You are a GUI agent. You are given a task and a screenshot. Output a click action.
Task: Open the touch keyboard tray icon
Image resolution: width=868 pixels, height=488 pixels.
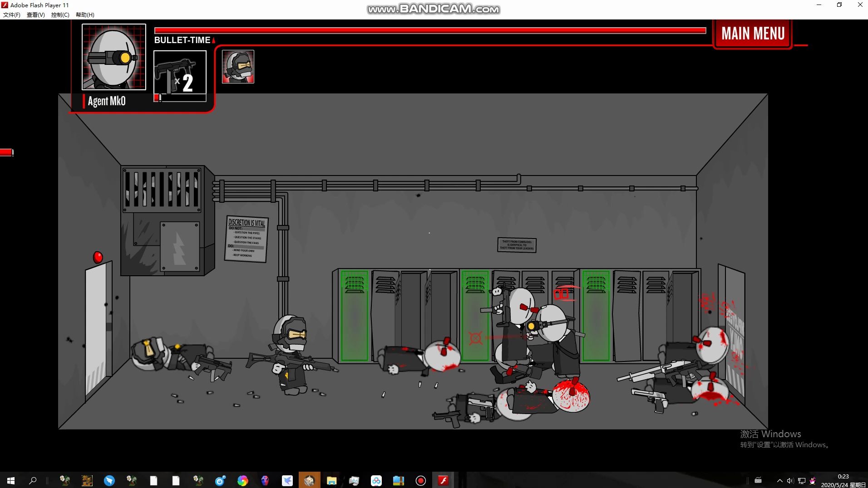point(758,480)
